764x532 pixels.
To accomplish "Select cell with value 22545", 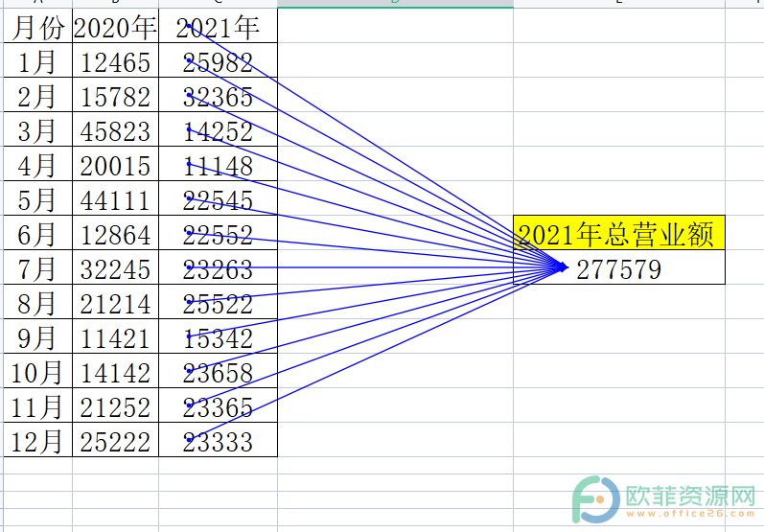I will [218, 198].
